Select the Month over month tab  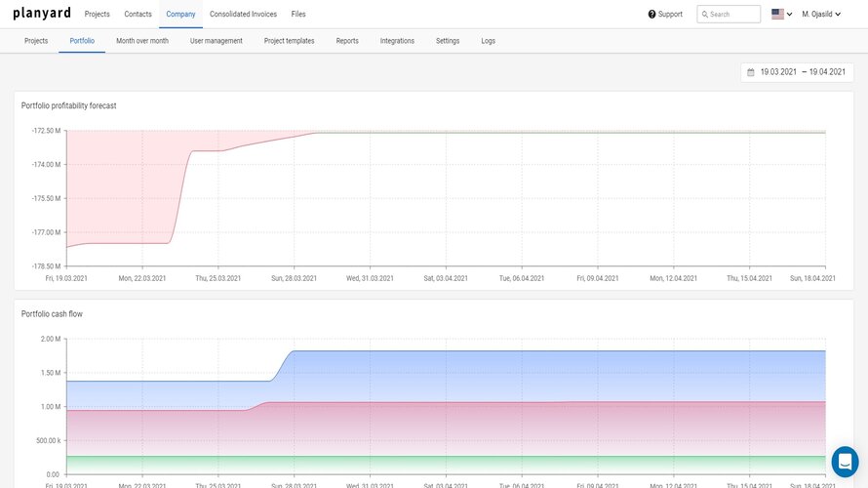[x=142, y=41]
